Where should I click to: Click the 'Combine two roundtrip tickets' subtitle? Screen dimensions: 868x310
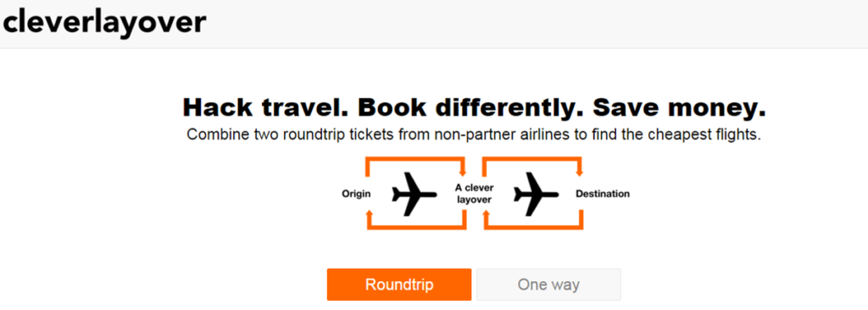474,135
